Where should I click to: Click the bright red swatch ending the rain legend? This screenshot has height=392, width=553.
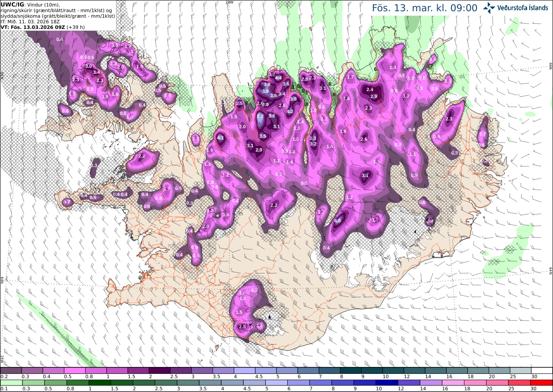tap(542, 383)
